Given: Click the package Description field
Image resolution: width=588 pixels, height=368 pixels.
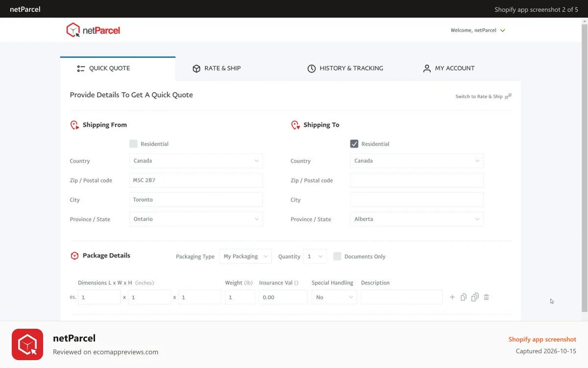Looking at the screenshot, I should coord(402,297).
